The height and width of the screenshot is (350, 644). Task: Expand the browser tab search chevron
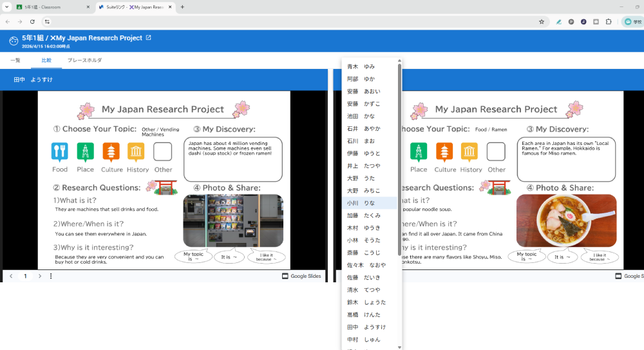pos(6,7)
